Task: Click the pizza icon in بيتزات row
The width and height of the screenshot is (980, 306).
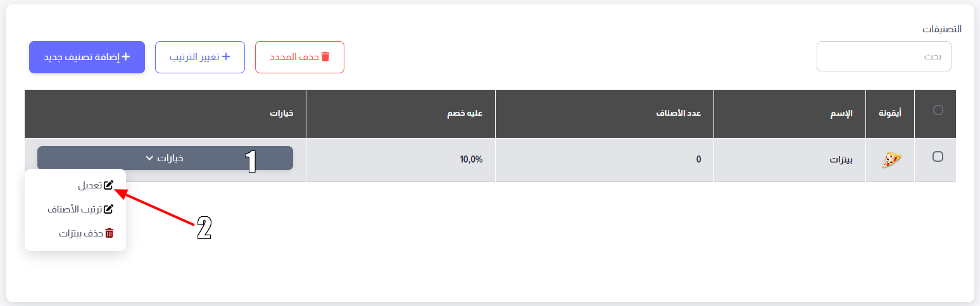Action: (x=891, y=161)
